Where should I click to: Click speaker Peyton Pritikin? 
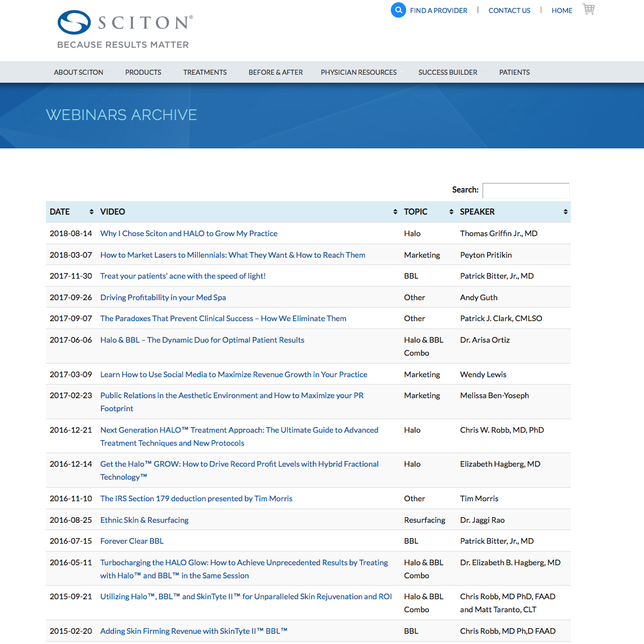point(486,255)
